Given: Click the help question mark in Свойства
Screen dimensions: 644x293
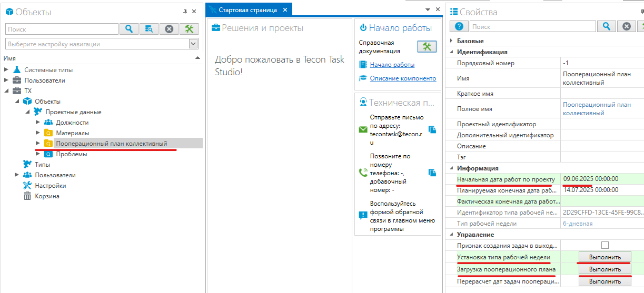Looking at the screenshot, I should coord(459,26).
